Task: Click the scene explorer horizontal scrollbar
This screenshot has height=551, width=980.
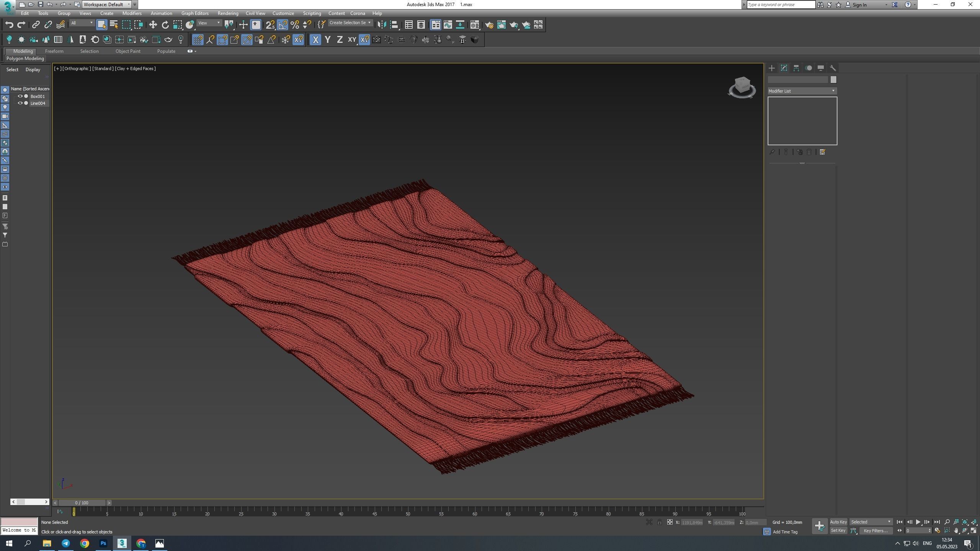Action: coord(29,502)
